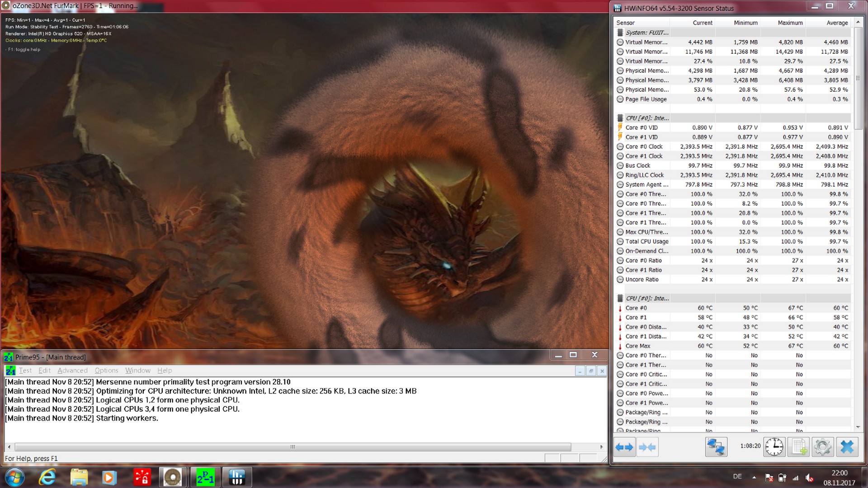Click the clock icon beside Bus Clock
This screenshot has width=868, height=488.
[620, 166]
